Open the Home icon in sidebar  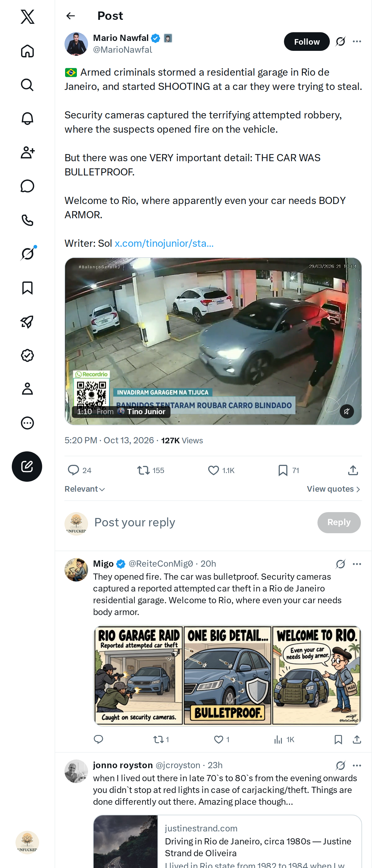tap(27, 51)
